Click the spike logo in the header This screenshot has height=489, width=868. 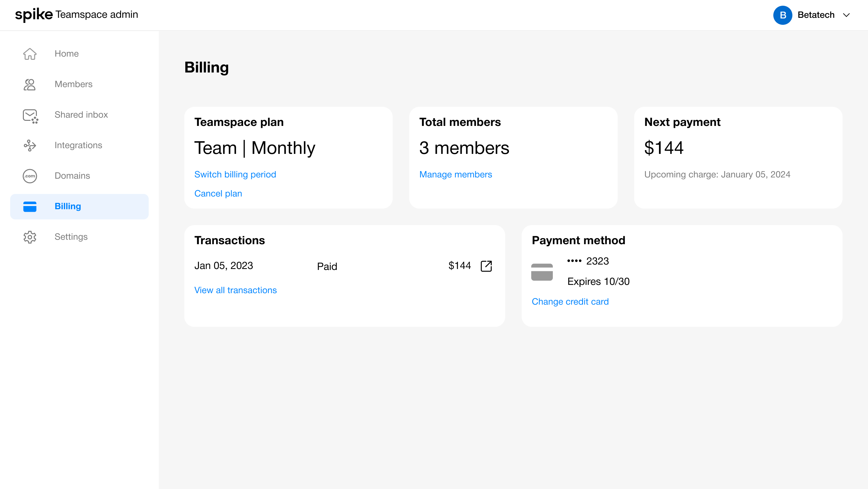coord(34,15)
